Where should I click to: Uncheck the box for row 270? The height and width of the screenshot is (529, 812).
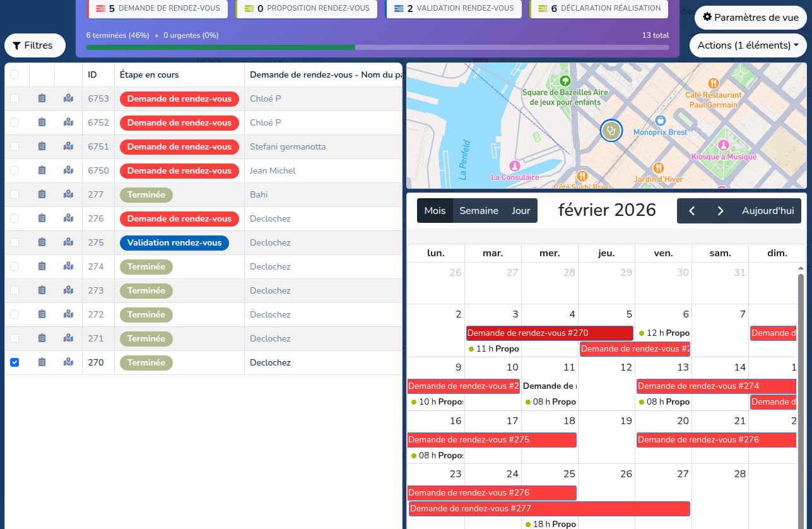coord(15,362)
